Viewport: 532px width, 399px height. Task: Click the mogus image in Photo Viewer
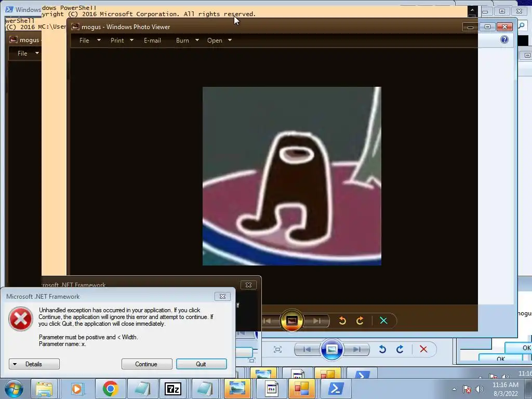click(292, 176)
